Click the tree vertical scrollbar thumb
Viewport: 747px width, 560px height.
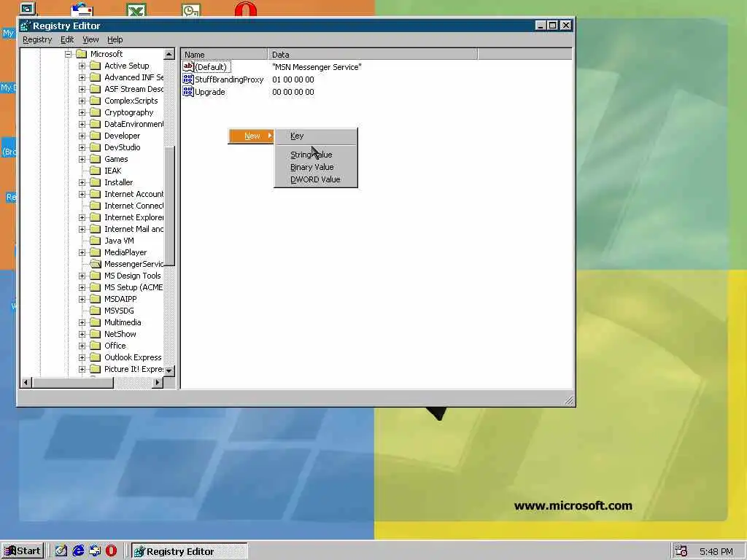[x=169, y=205]
